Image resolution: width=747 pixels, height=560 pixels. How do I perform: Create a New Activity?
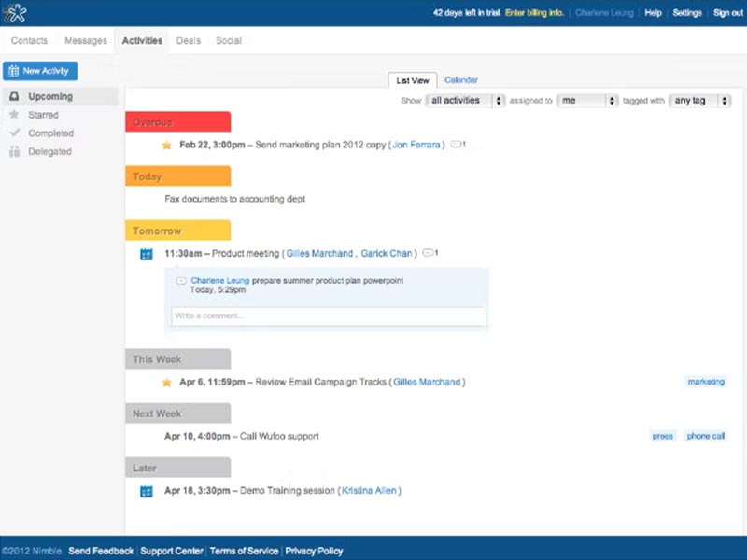tap(40, 71)
